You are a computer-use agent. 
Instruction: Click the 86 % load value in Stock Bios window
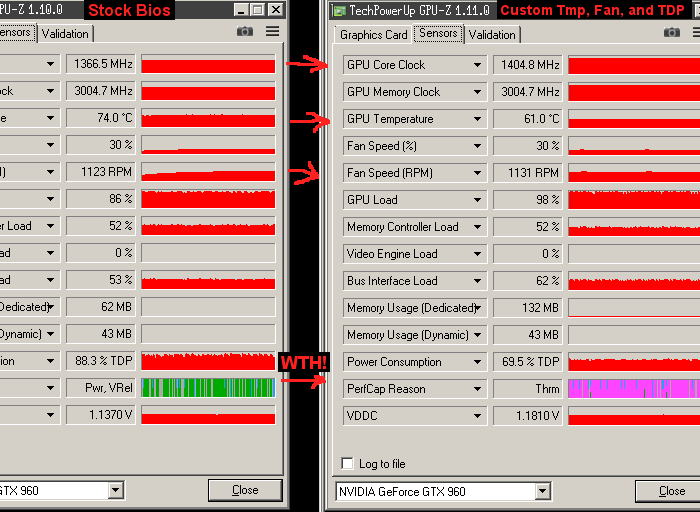pyautogui.click(x=101, y=199)
